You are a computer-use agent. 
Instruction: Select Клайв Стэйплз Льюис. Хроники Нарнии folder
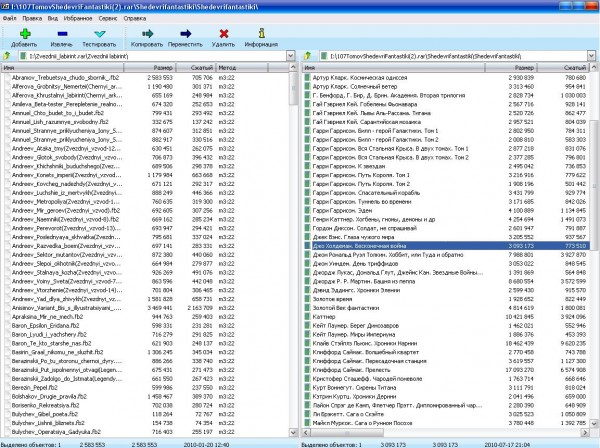pos(365,343)
